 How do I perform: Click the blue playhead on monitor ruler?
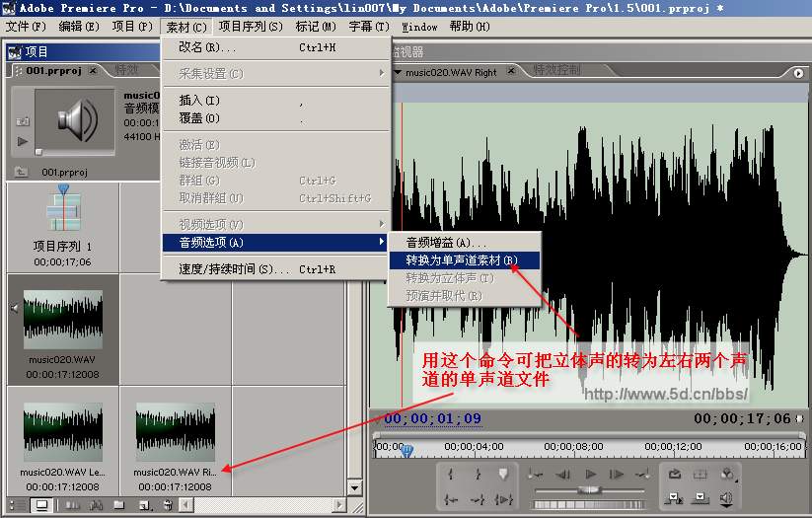tap(407, 451)
